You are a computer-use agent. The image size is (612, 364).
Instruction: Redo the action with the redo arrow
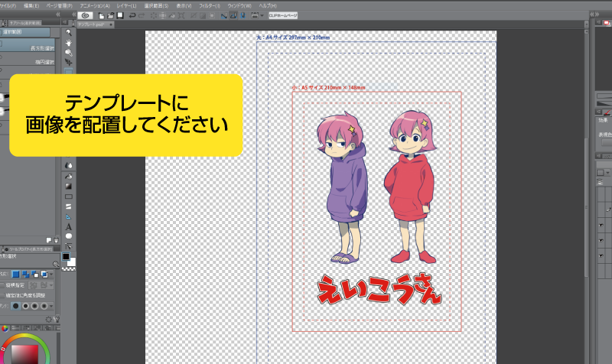pos(142,15)
